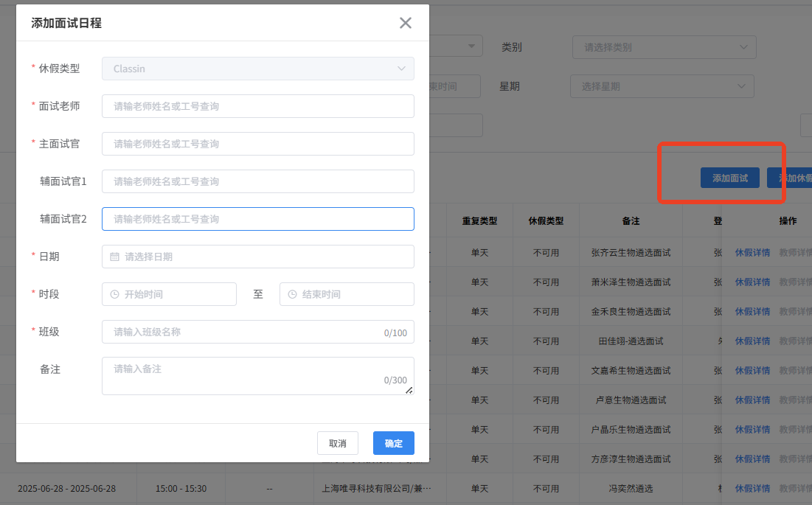This screenshot has height=505, width=812.
Task: Open the 选择星期 dropdown
Action: (662, 86)
